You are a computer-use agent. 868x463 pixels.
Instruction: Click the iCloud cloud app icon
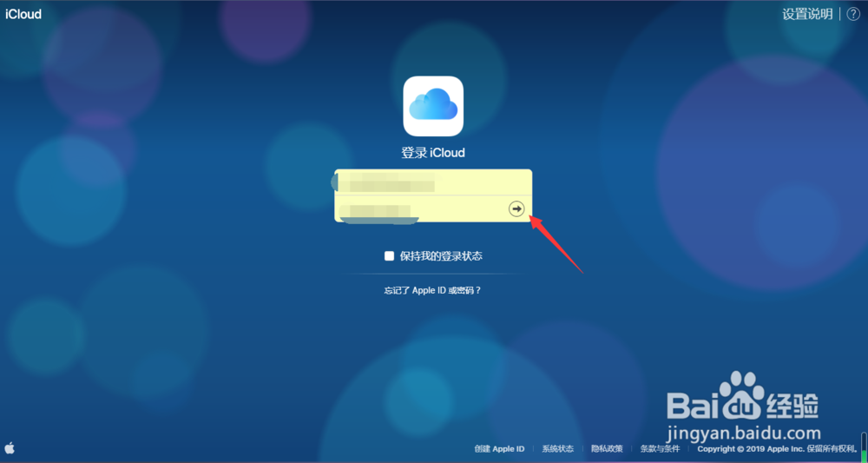click(x=433, y=106)
